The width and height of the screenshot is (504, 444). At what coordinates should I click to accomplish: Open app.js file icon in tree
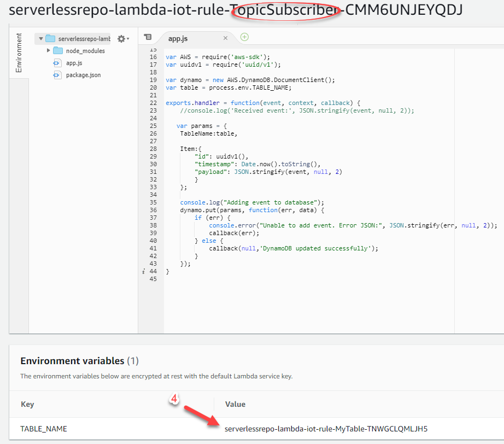[x=57, y=63]
